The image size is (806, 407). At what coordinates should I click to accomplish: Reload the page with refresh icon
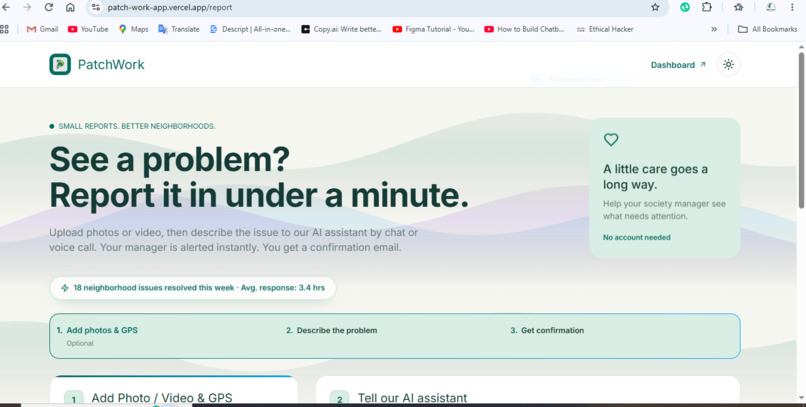tap(49, 7)
